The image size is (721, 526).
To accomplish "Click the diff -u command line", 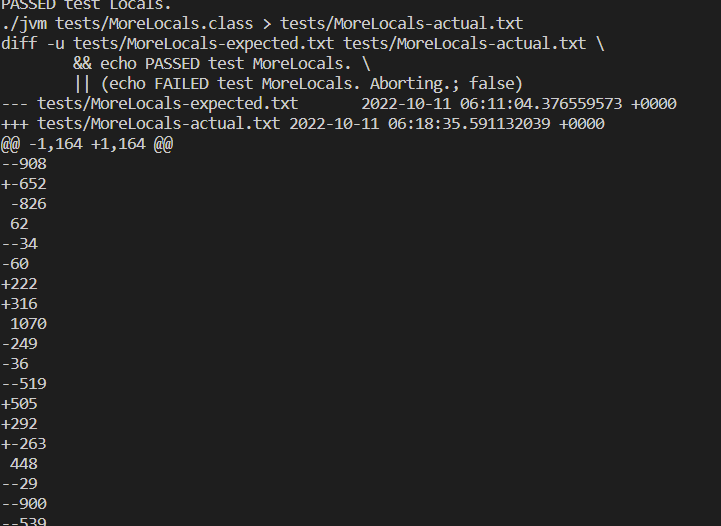I will click(300, 44).
